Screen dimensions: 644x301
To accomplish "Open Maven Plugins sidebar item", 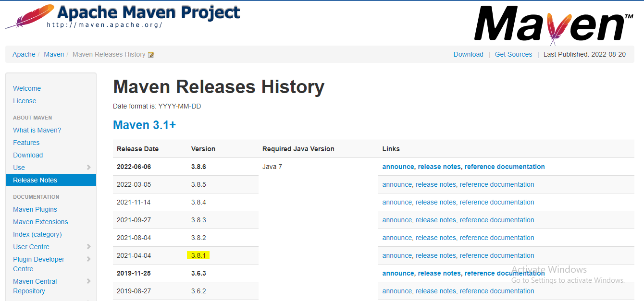I will 35,209.
